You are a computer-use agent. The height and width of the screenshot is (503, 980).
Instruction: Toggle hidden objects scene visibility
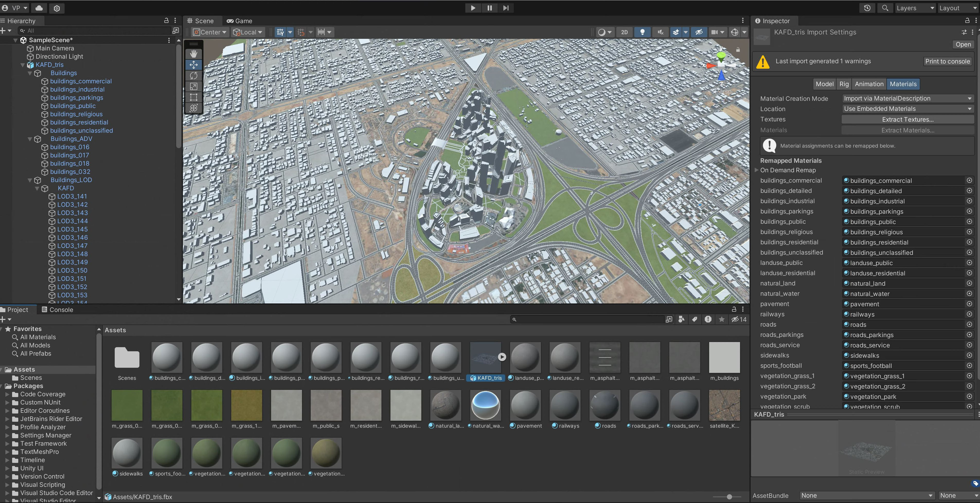click(x=699, y=32)
